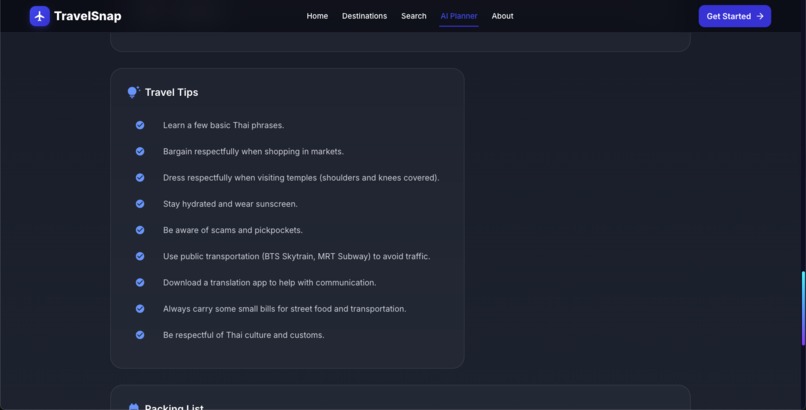
Task: Click check icon beside bargain respectfully tip
Action: click(140, 152)
